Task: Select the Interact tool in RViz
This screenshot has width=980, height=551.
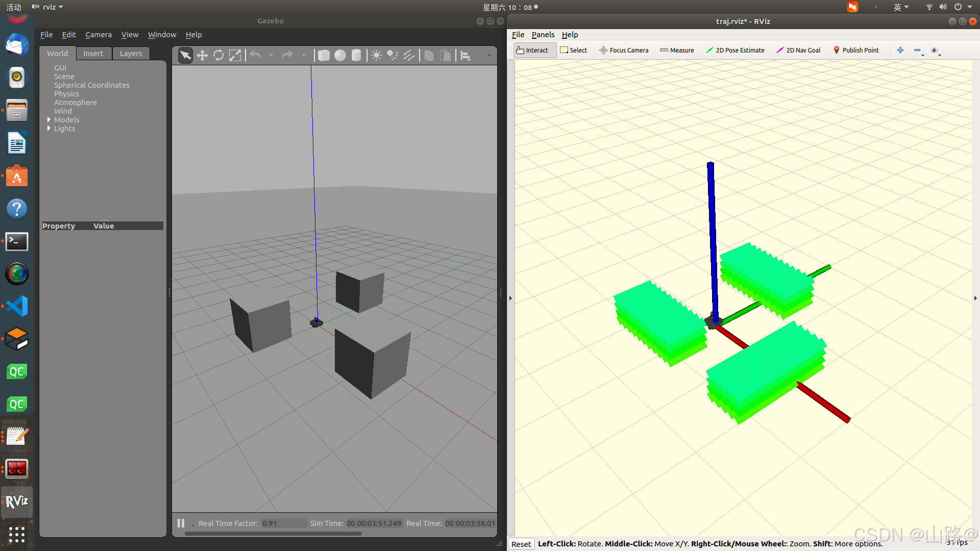Action: (533, 50)
